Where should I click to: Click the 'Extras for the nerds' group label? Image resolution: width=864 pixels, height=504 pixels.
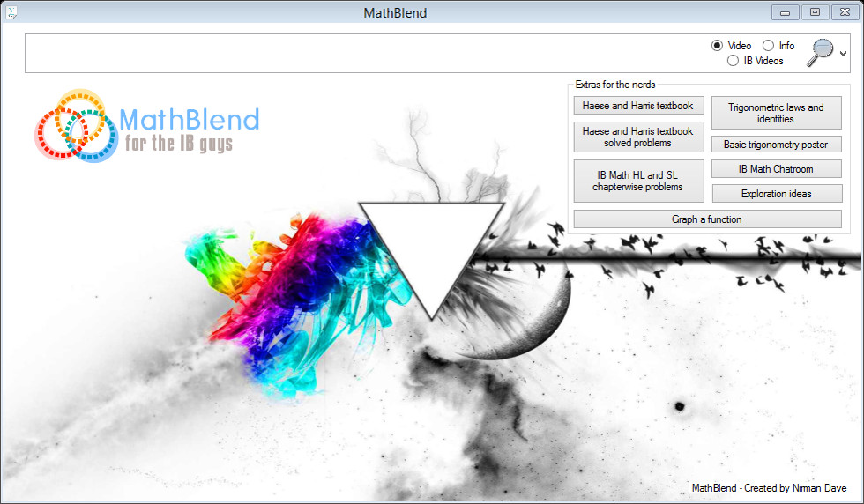coord(615,85)
